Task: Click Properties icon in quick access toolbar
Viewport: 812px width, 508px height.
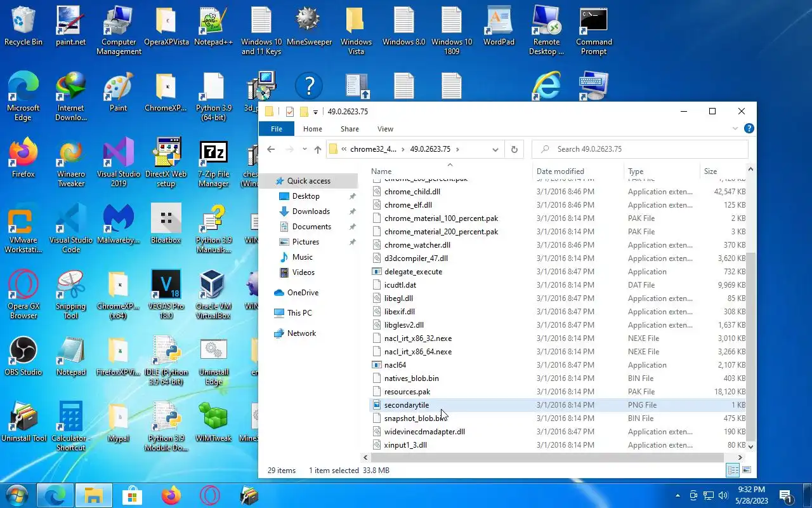Action: click(x=290, y=112)
